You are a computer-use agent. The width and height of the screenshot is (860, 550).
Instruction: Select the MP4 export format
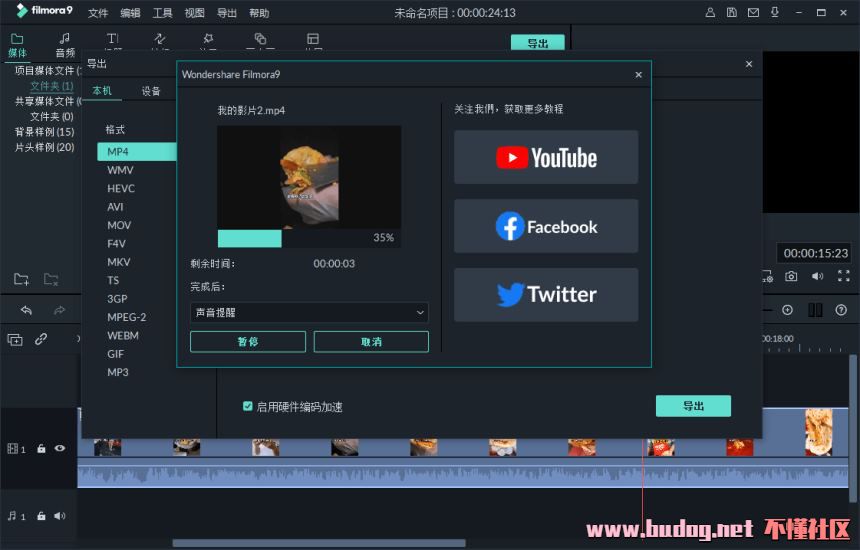(137, 151)
